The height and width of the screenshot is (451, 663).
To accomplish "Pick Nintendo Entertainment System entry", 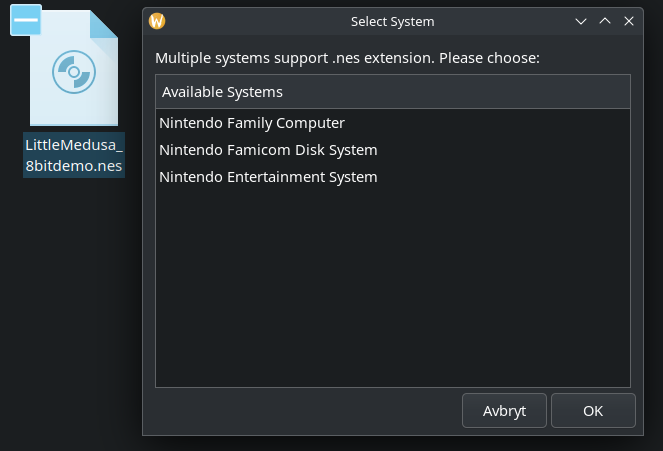I will pos(268,177).
